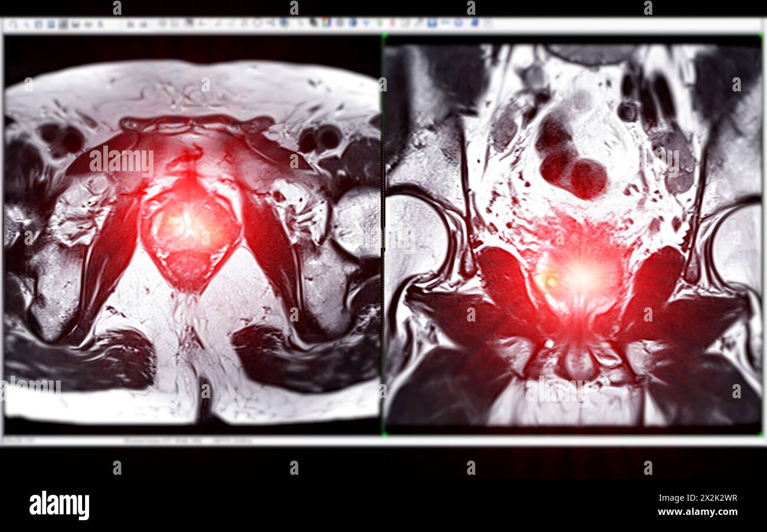The width and height of the screenshot is (767, 532).
Task: Click the magnifier zoom icon in the toolbar
Action: pos(27,24)
